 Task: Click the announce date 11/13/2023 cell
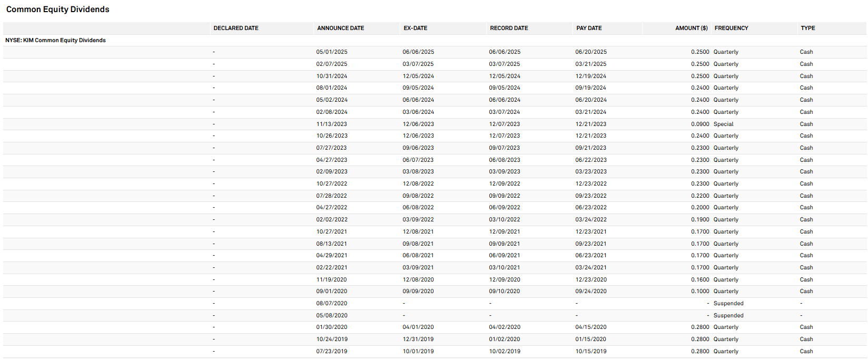tap(332, 124)
